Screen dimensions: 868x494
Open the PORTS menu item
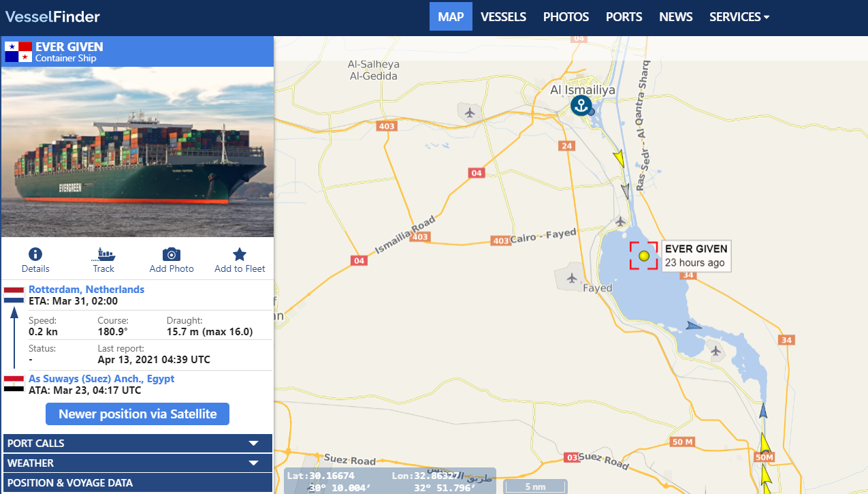624,17
